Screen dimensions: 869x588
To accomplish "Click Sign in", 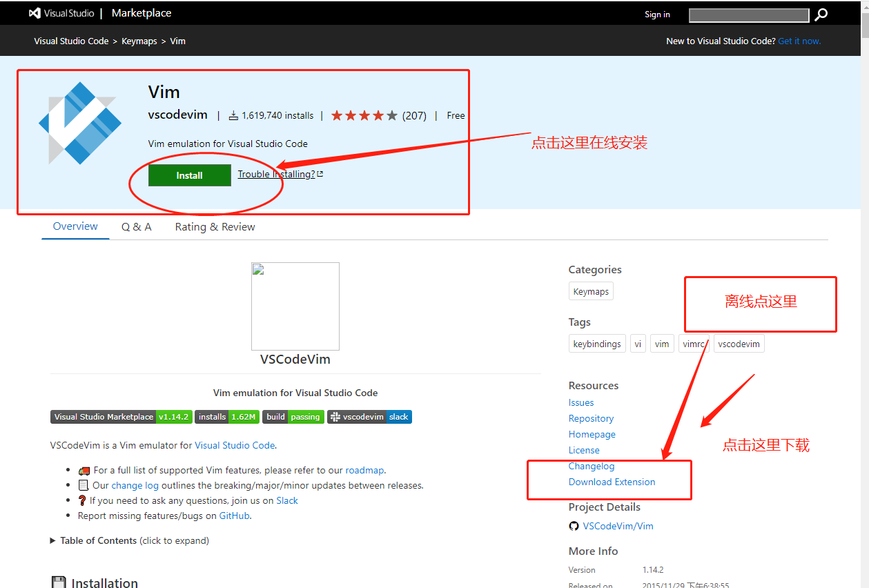I will click(657, 14).
